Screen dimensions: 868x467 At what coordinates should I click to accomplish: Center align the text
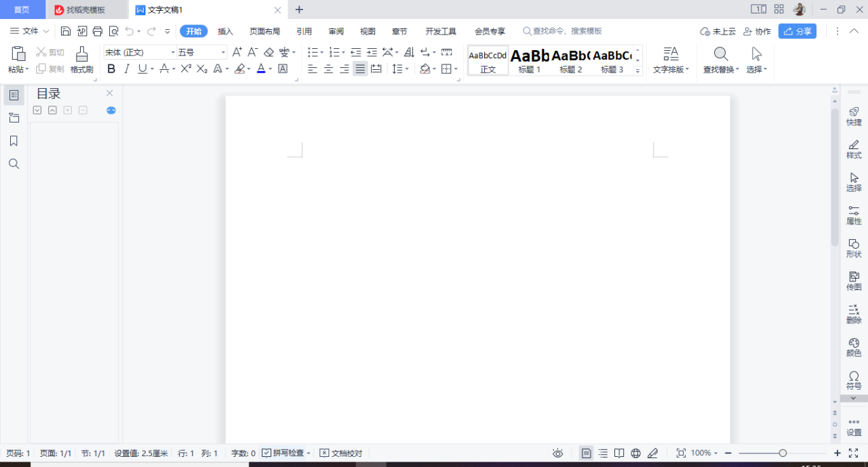[x=328, y=69]
